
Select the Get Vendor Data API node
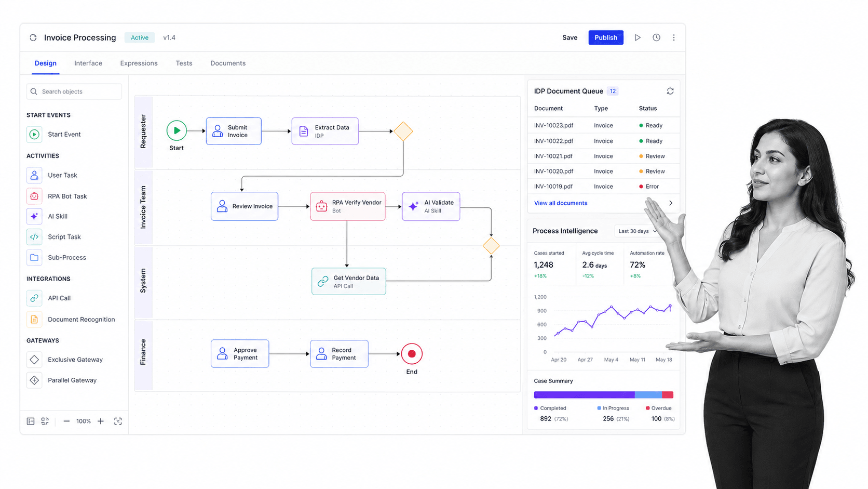click(x=349, y=282)
